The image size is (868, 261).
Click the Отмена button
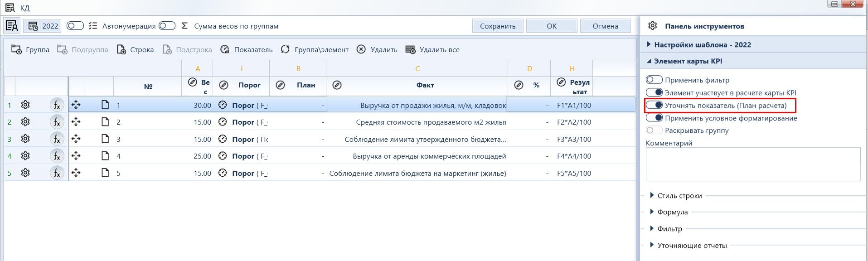[x=605, y=26]
